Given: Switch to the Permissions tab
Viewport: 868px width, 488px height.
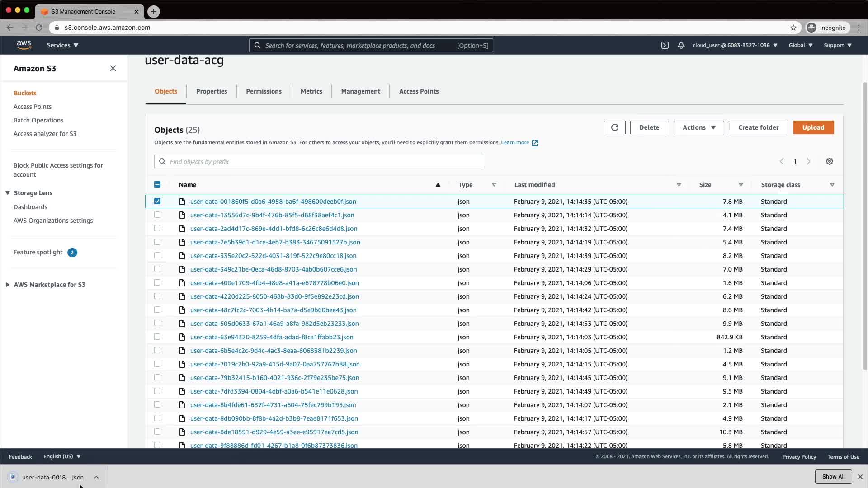Looking at the screenshot, I should point(264,91).
